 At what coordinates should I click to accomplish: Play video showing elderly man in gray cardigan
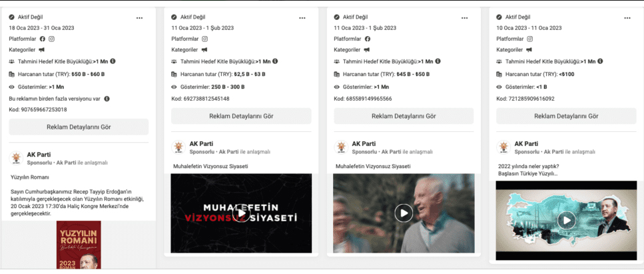(x=404, y=213)
